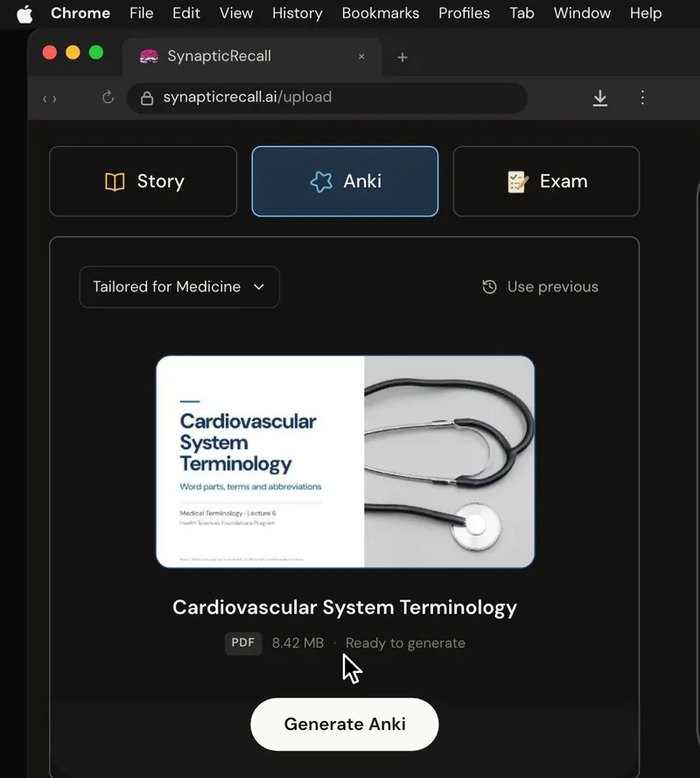Open Chrome's three-dot options menu
700x778 pixels.
click(642, 97)
